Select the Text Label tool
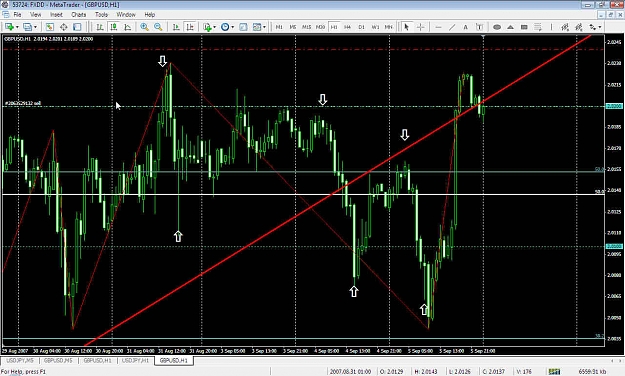This screenshot has width=625, height=376. (x=480, y=27)
